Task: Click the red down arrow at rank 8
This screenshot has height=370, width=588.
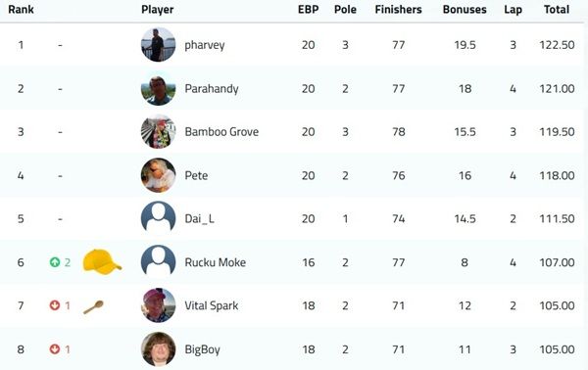Action: click(x=55, y=349)
